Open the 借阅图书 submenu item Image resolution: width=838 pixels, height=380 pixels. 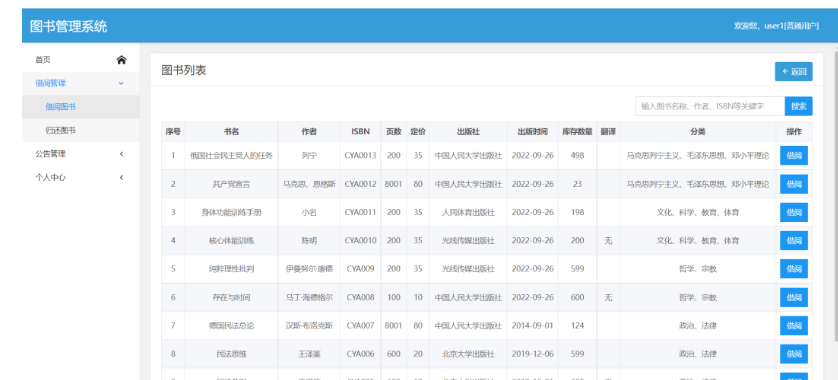point(81,107)
